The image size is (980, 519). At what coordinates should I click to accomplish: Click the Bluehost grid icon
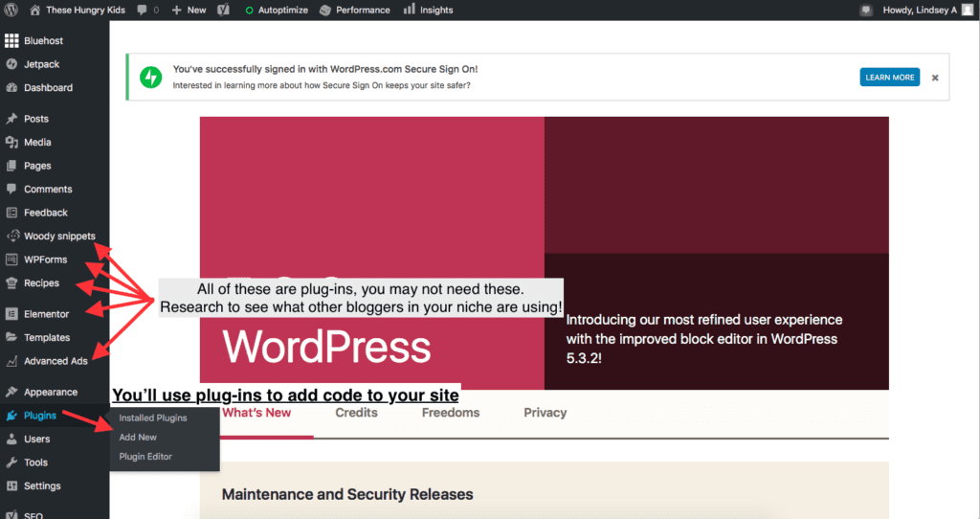click(11, 40)
